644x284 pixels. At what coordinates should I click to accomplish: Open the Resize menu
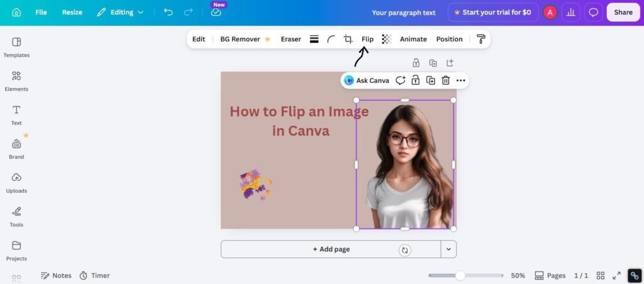coord(72,13)
